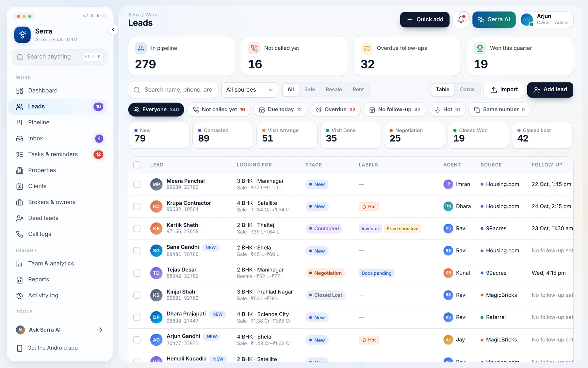Click the Add lead button
This screenshot has height=368, width=588.
coord(550,90)
